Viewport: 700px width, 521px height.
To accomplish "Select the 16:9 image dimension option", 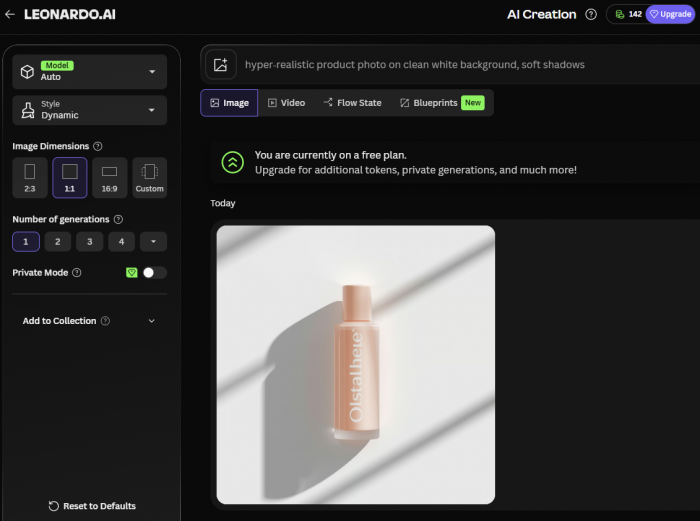I will coord(109,177).
